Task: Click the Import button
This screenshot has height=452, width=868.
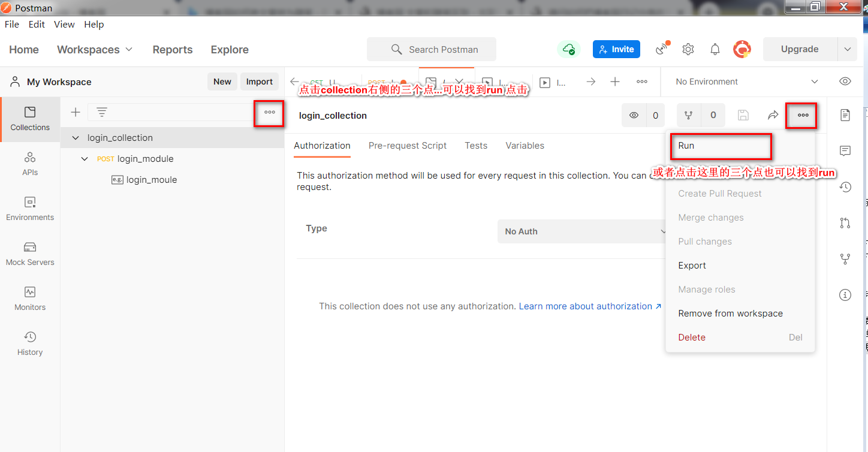Action: (x=260, y=82)
